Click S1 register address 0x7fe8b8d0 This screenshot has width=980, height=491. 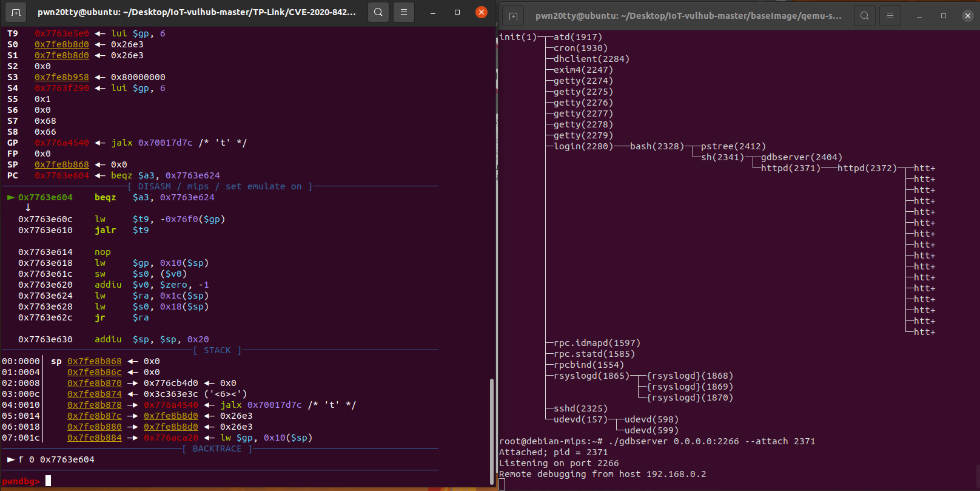(62, 55)
